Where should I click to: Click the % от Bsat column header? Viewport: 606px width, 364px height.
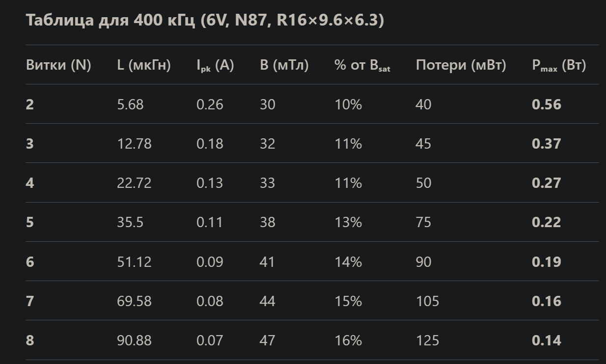[x=362, y=65]
